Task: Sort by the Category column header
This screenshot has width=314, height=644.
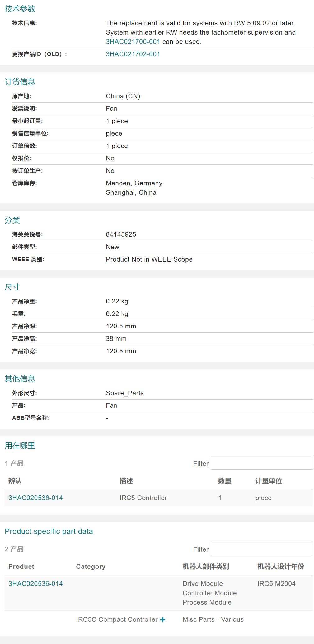Action: [x=91, y=567]
